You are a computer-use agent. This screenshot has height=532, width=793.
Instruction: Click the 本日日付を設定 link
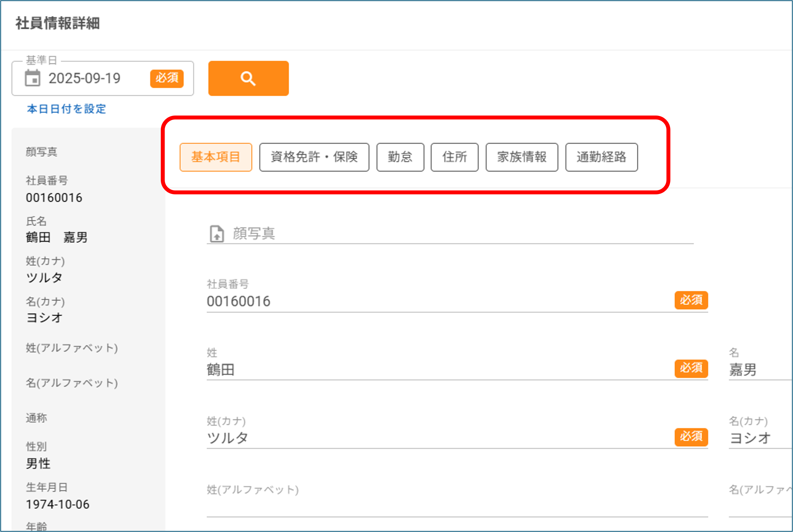(x=66, y=109)
